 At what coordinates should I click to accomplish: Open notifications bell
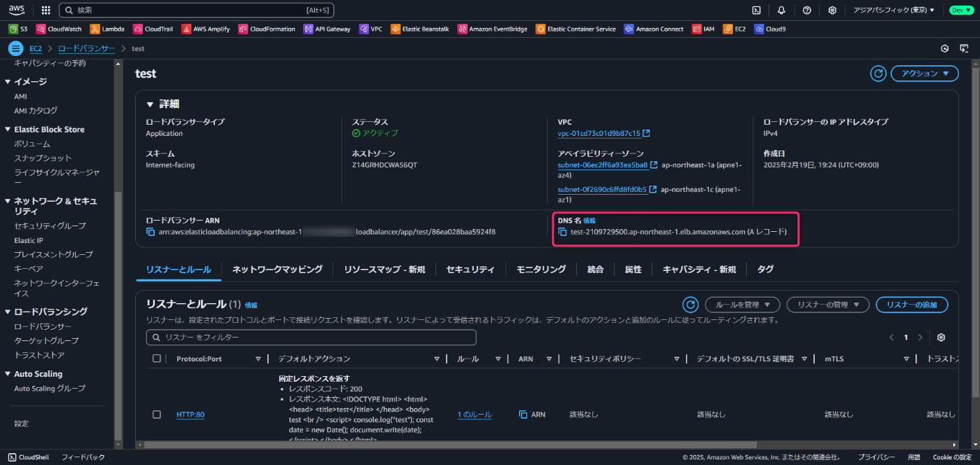[781, 10]
